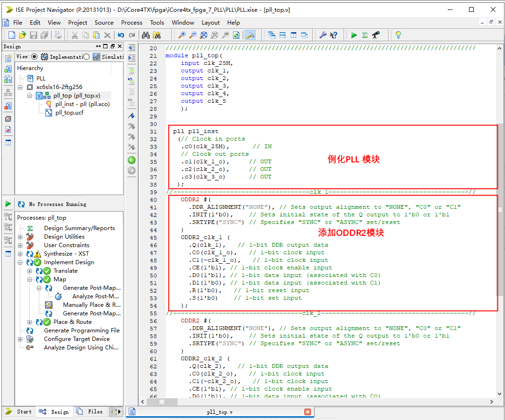Open Design Summary sigma icon in toolbar
The image size is (505, 420).
click(365, 35)
